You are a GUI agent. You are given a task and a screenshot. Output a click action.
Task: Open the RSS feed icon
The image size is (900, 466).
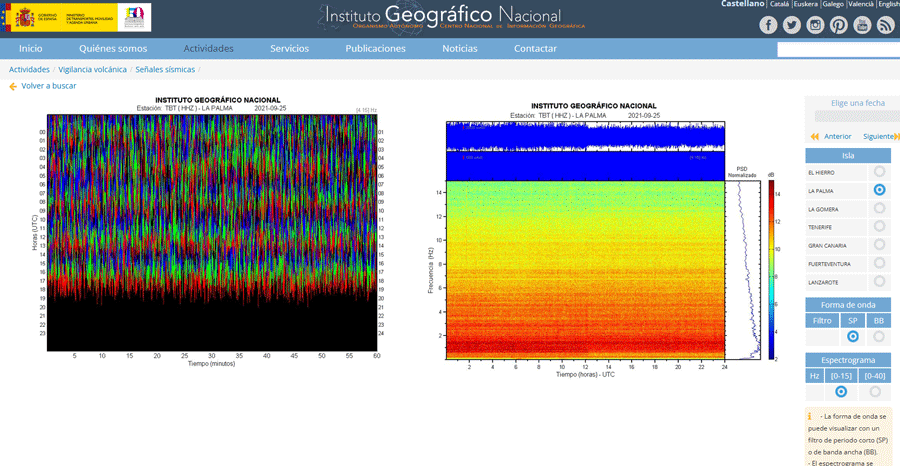(886, 25)
